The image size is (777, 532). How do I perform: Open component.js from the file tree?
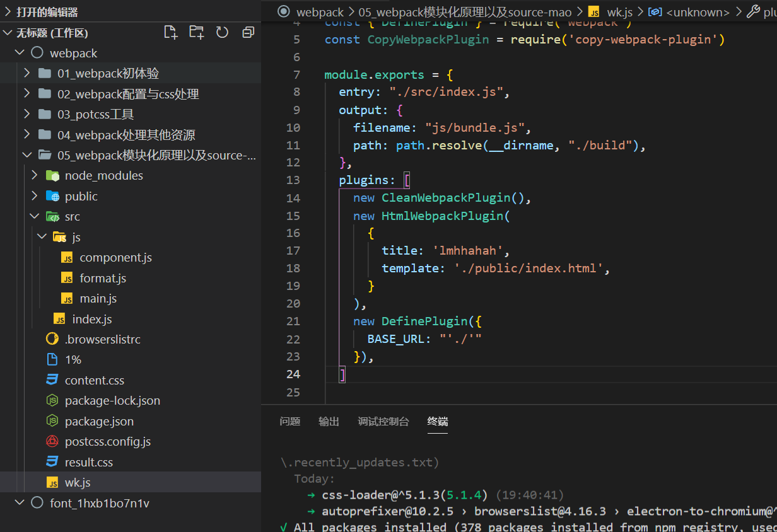tap(116, 257)
